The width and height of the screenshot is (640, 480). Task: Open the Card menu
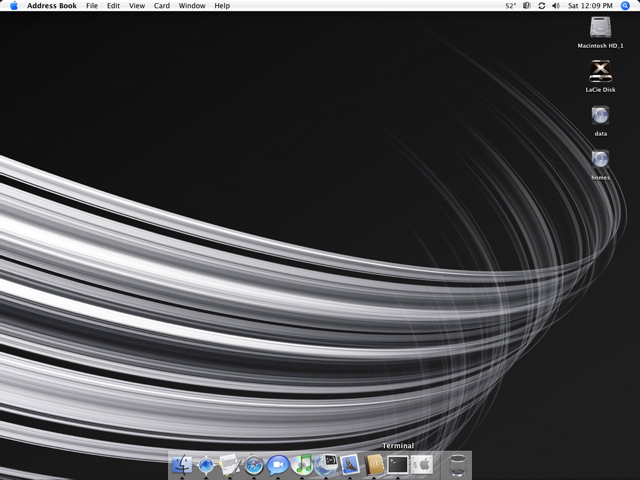pyautogui.click(x=161, y=6)
